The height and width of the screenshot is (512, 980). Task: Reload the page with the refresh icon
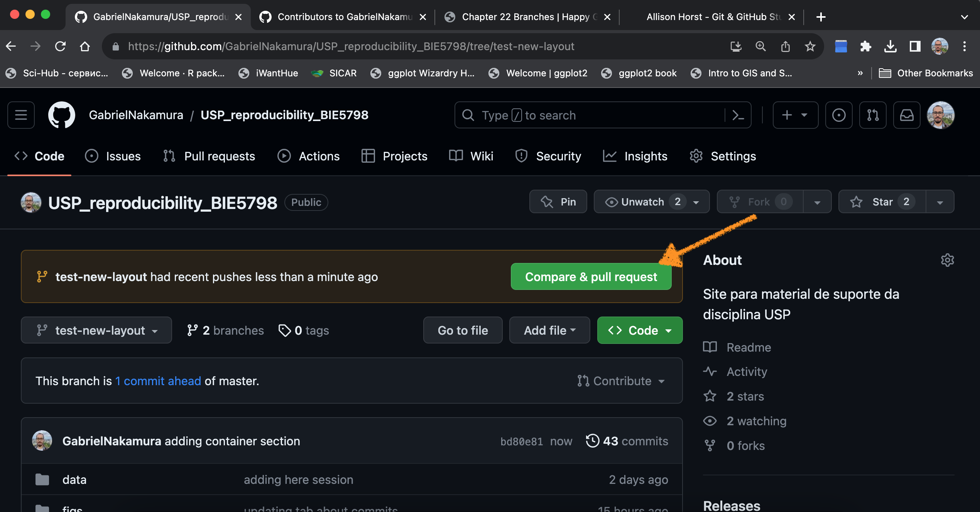(60, 46)
